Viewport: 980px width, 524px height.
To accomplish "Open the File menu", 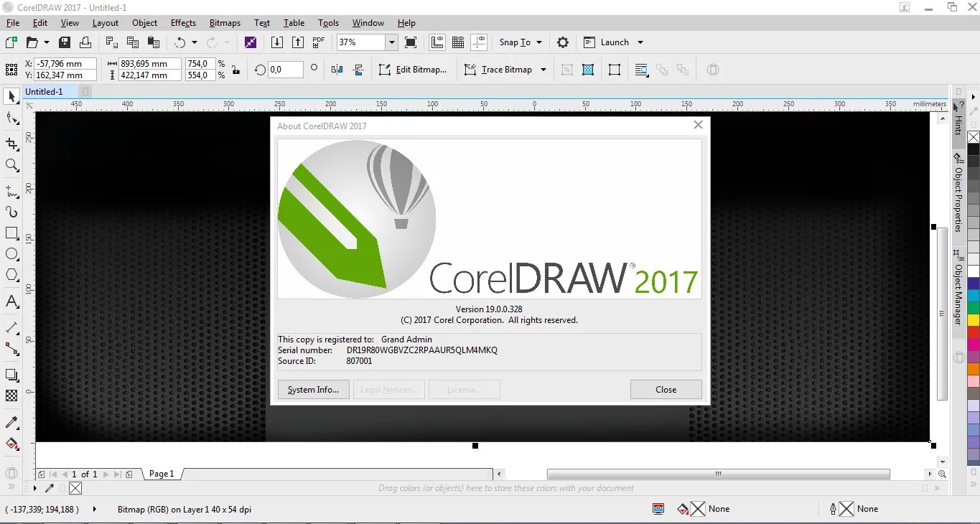I will [x=13, y=23].
